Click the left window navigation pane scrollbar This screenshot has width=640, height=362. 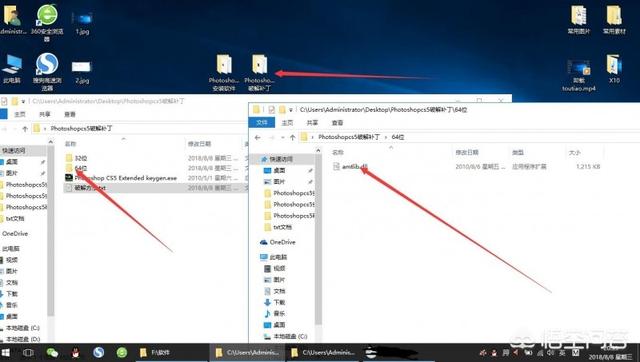(51, 231)
